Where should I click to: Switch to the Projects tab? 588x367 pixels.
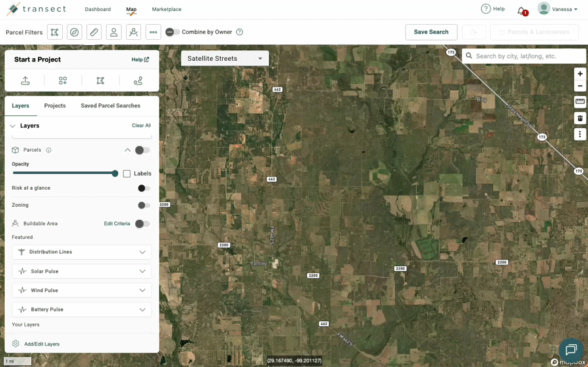point(55,106)
